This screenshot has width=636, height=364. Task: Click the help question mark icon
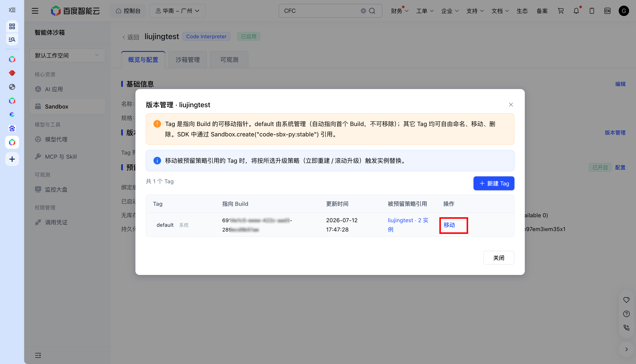[626, 314]
